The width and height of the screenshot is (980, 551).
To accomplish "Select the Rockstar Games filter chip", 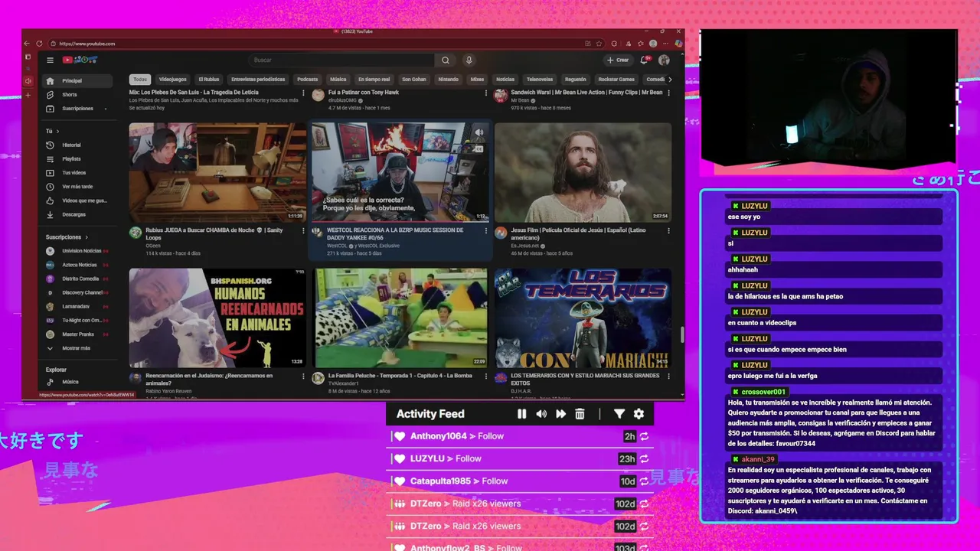I will click(616, 80).
